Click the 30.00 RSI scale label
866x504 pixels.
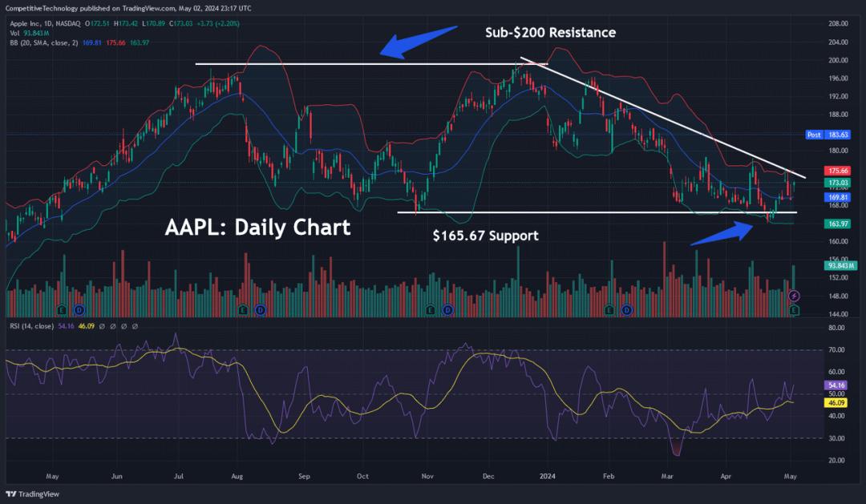[836, 438]
